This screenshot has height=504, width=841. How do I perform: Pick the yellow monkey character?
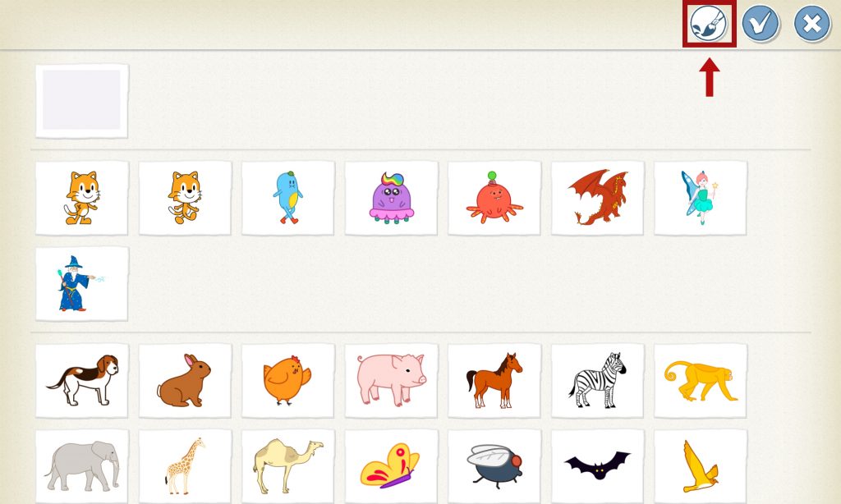pyautogui.click(x=701, y=381)
